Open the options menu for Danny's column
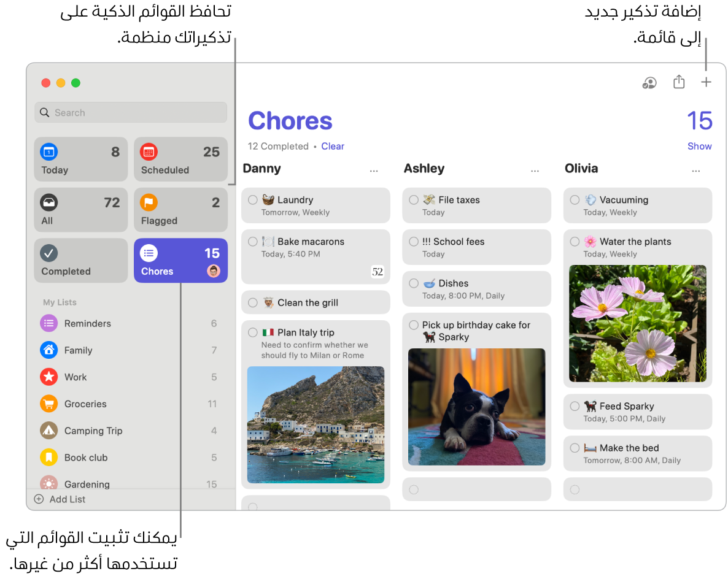 pos(374,171)
